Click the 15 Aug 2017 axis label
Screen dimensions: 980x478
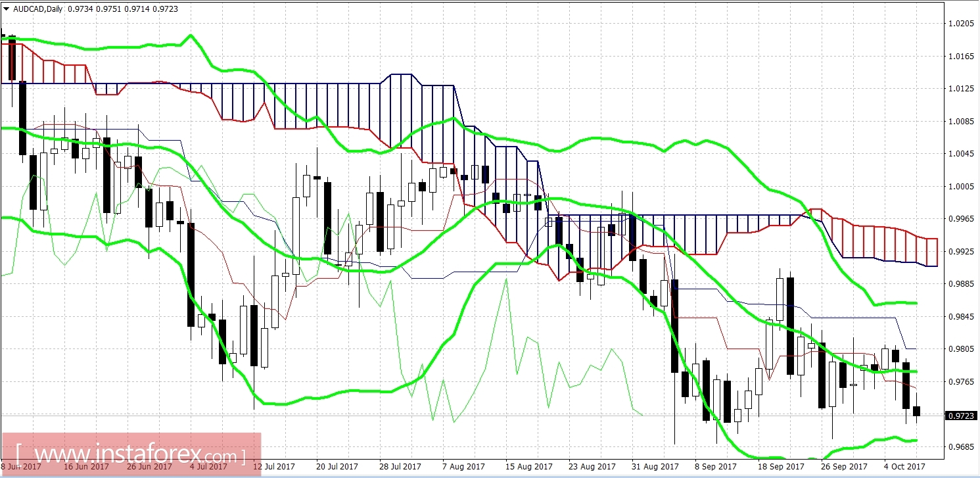click(528, 467)
